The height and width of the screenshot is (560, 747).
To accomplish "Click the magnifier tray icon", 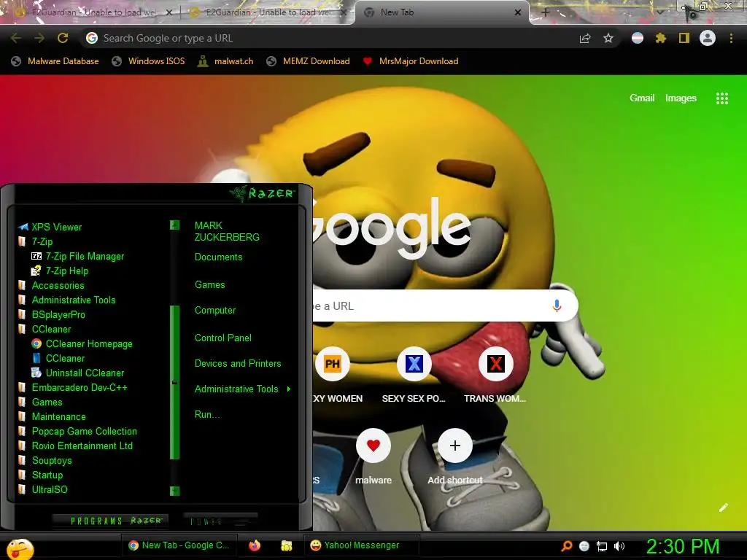I will pos(566,546).
